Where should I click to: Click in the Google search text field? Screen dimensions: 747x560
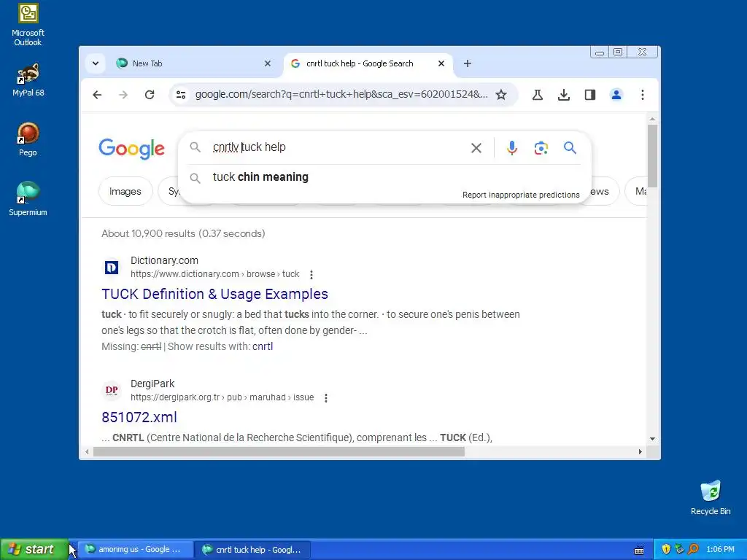pyautogui.click(x=337, y=147)
